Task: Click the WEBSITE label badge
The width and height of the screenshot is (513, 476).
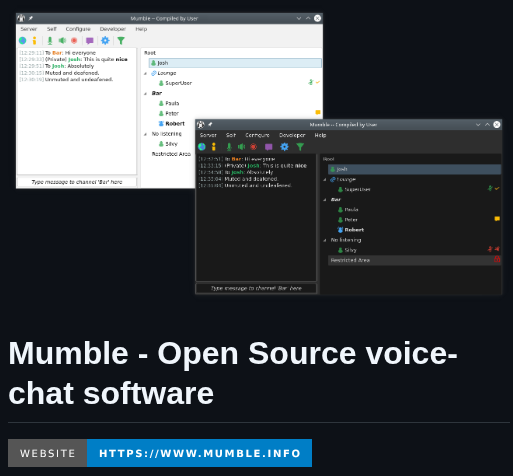Action: point(47,453)
